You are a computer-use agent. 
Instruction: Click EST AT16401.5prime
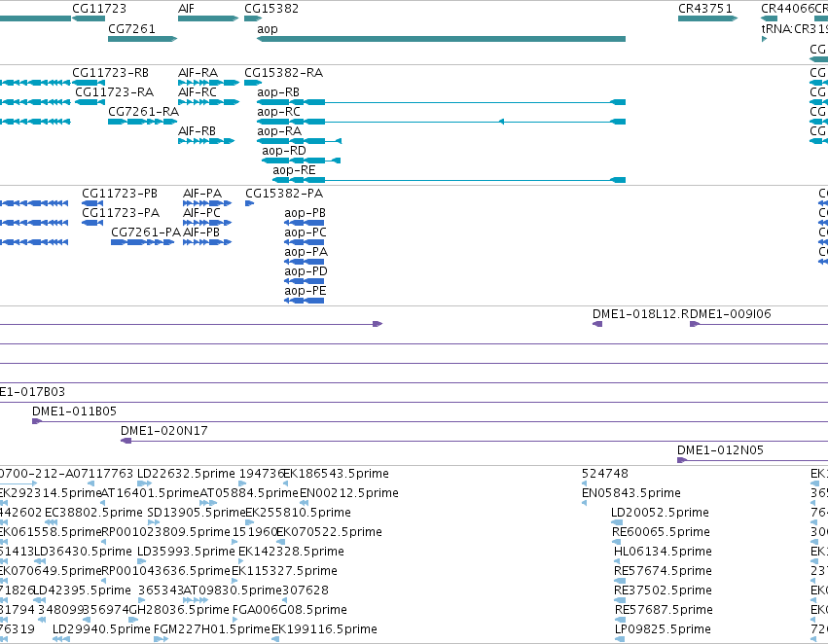tap(103, 503)
